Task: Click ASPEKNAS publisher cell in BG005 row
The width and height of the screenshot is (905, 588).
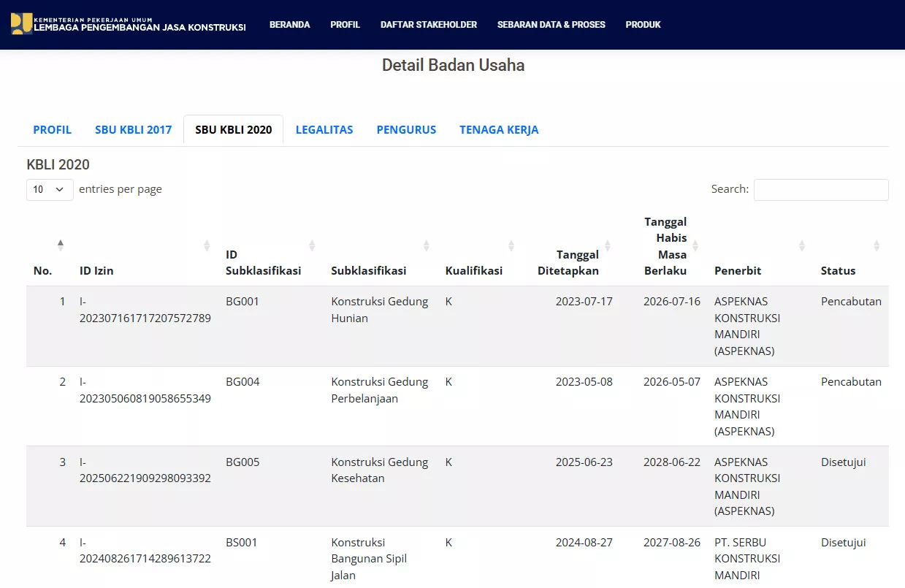Action: pos(747,486)
